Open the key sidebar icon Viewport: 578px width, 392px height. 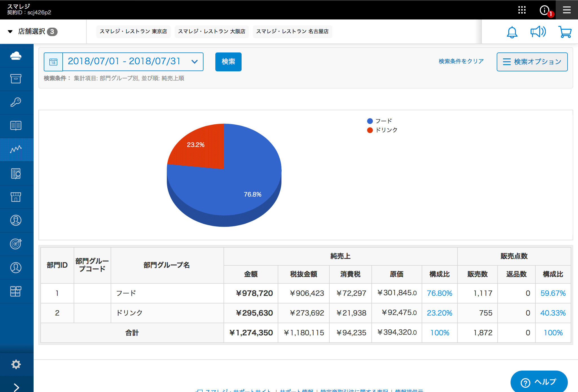coord(16,102)
